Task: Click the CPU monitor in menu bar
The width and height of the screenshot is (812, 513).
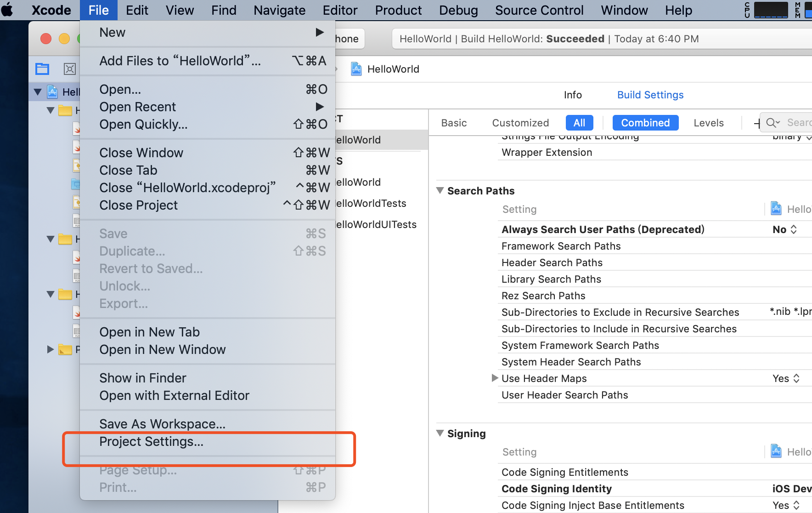Action: pos(766,10)
